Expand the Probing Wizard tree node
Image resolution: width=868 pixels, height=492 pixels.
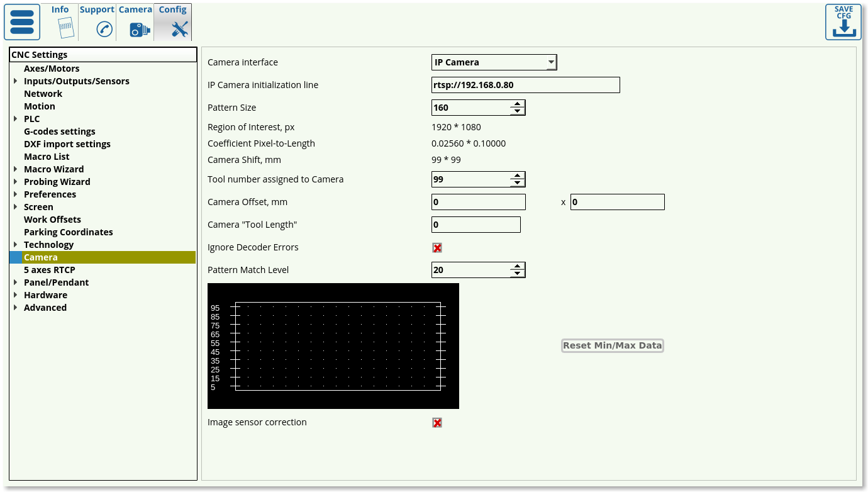pos(15,182)
